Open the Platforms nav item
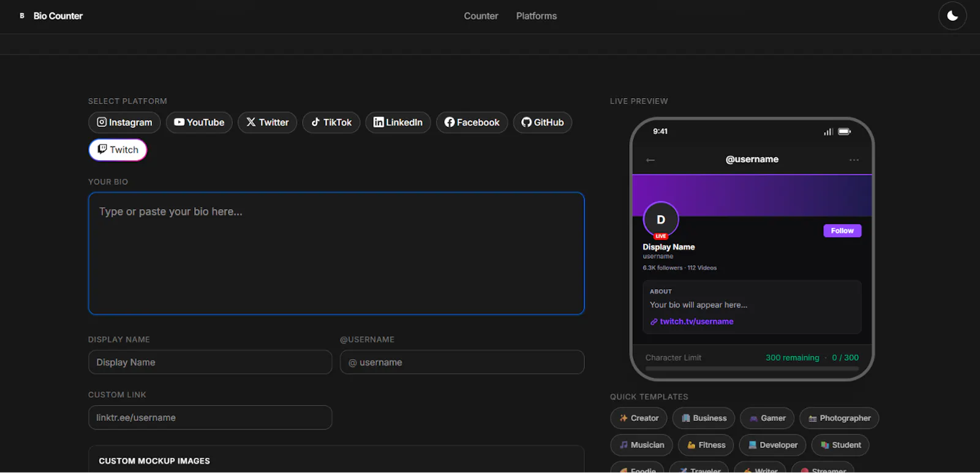 (x=537, y=16)
